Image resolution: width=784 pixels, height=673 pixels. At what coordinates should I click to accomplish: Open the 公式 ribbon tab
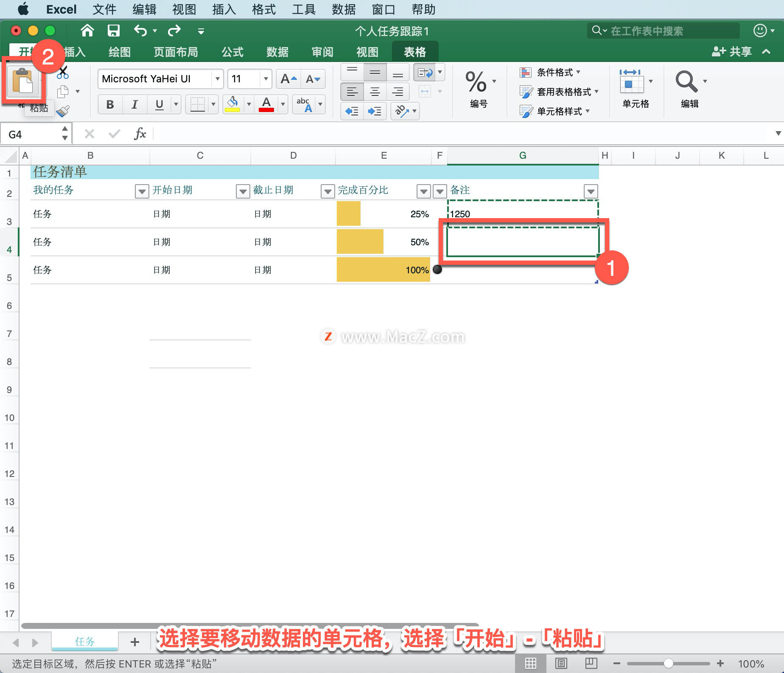(x=232, y=52)
